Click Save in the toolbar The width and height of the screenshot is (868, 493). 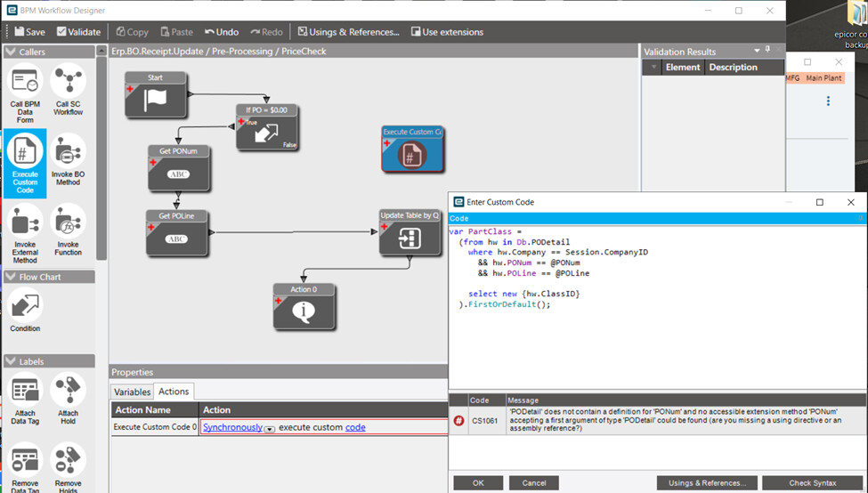pyautogui.click(x=30, y=32)
